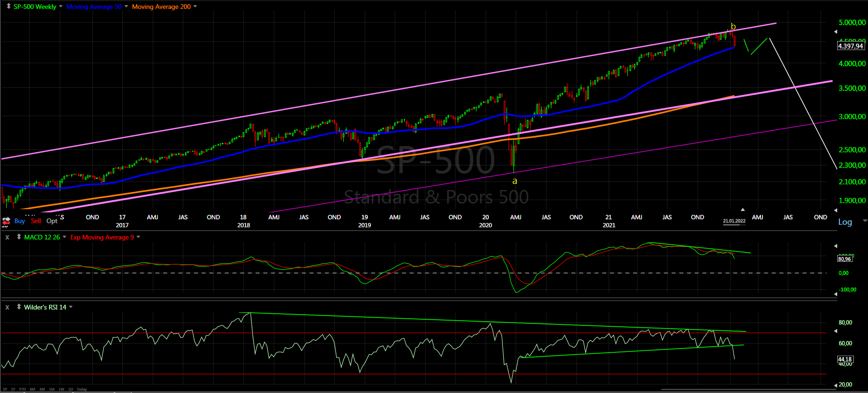Select the Today time range
This screenshot has width=868, height=393.
point(82,389)
